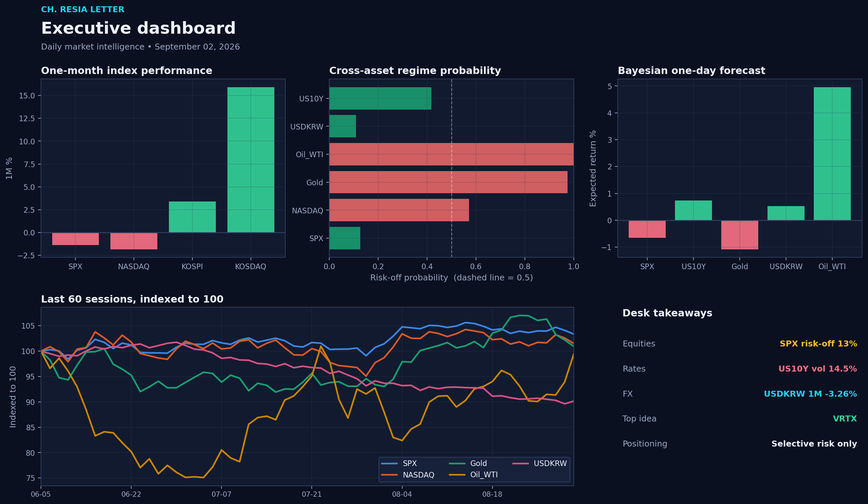This screenshot has height=504, width=868.
Task: Click the 'Selective risk only' positioning value
Action: pyautogui.click(x=814, y=444)
